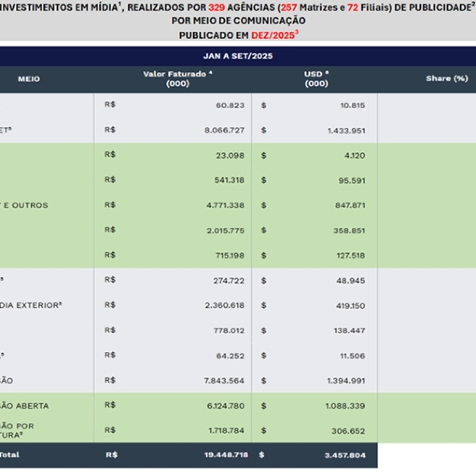476x476 pixels.
Task: Click the Total row label
Action: coord(10,455)
